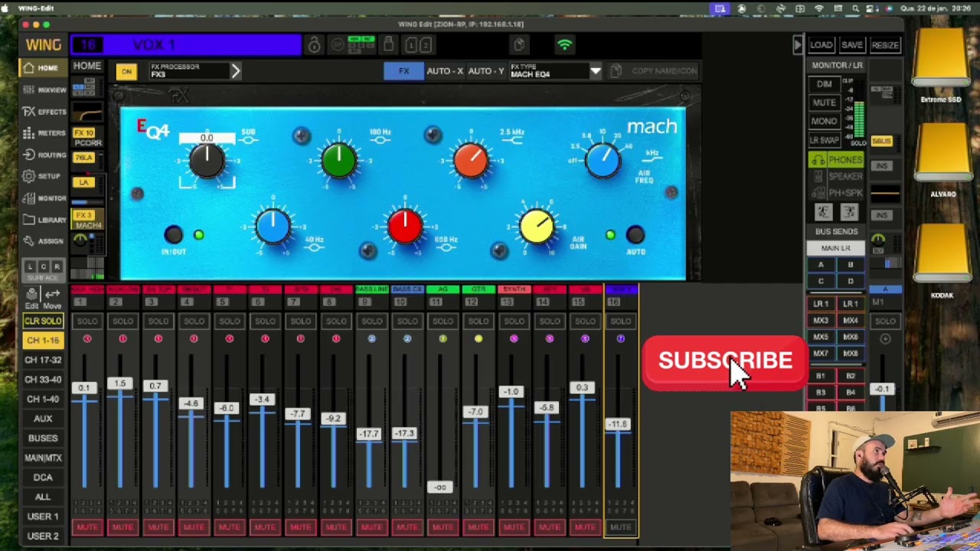The image size is (980, 551).
Task: Click the clipboard paste icon in top bar
Action: (x=519, y=45)
